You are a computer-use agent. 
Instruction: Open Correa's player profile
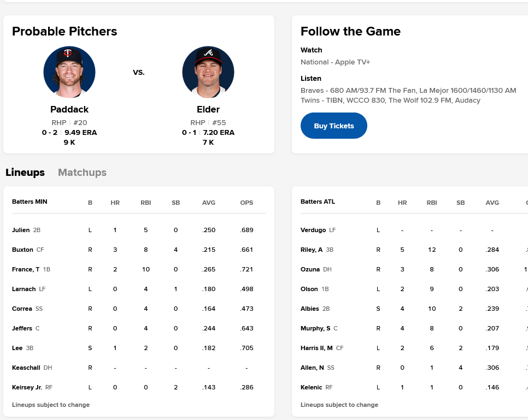[x=22, y=309]
